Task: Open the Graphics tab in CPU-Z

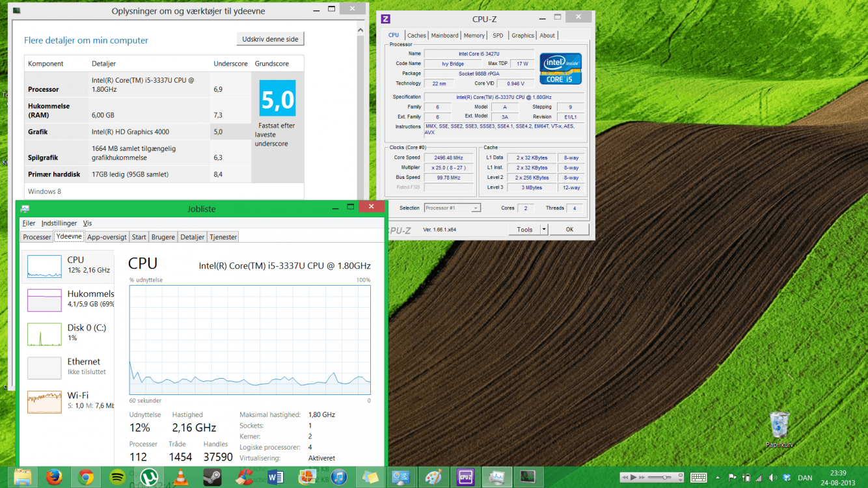Action: click(x=522, y=36)
